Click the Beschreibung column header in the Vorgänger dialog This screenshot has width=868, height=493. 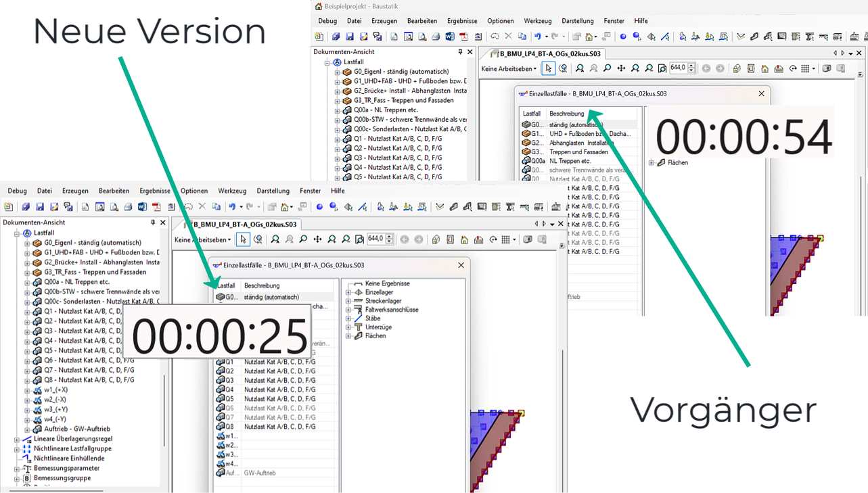567,114
